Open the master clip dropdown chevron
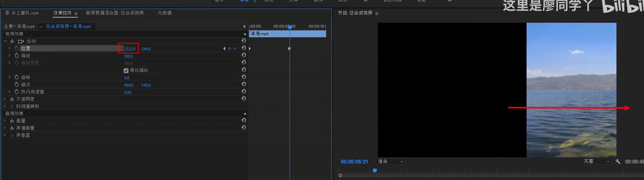This screenshot has width=644, height=180. 41,27
